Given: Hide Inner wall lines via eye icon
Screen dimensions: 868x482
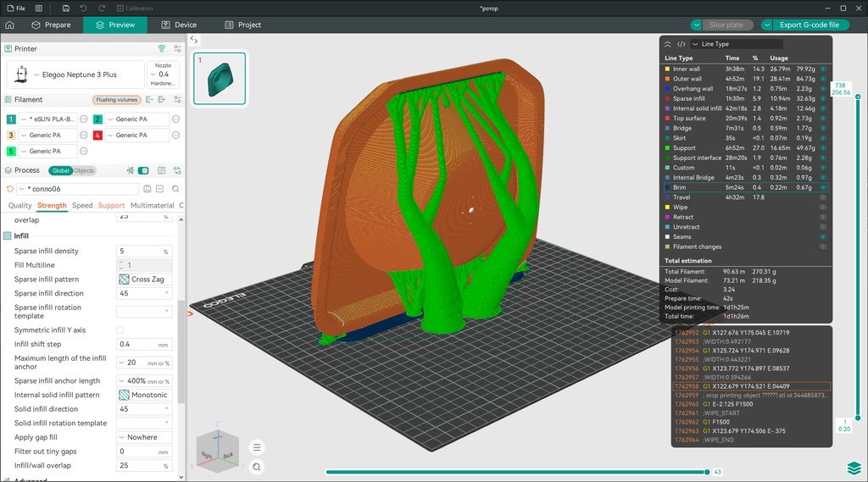Looking at the screenshot, I should tap(823, 69).
